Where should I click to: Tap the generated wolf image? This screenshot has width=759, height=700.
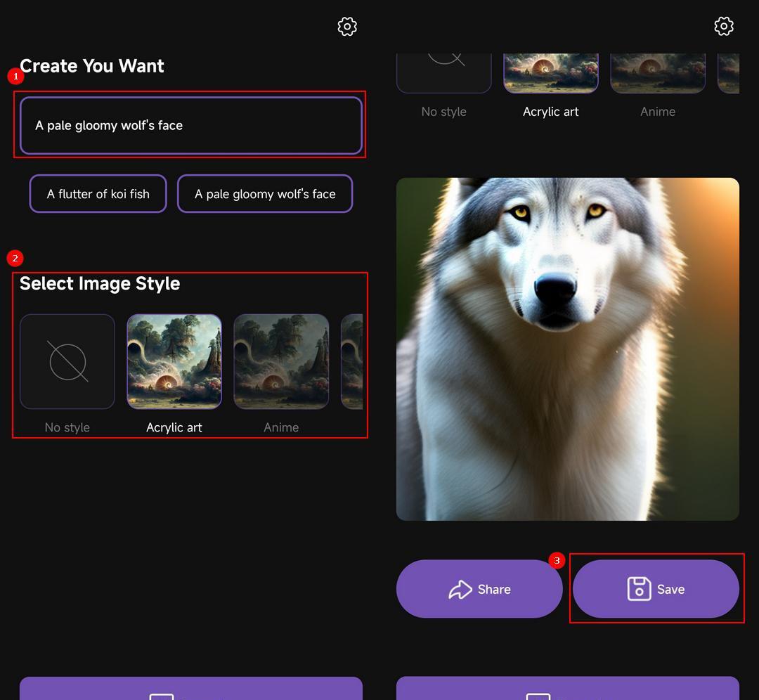(x=568, y=349)
